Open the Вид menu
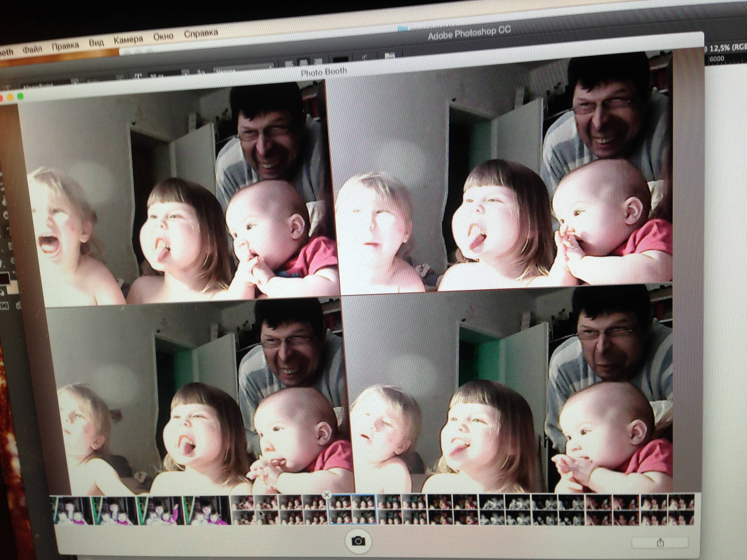The width and height of the screenshot is (747, 560). [x=96, y=43]
